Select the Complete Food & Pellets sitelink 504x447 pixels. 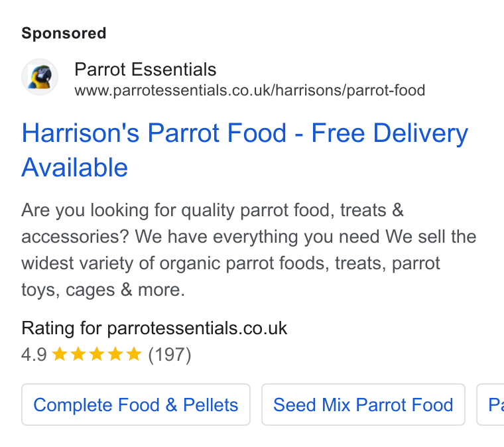[x=136, y=405]
